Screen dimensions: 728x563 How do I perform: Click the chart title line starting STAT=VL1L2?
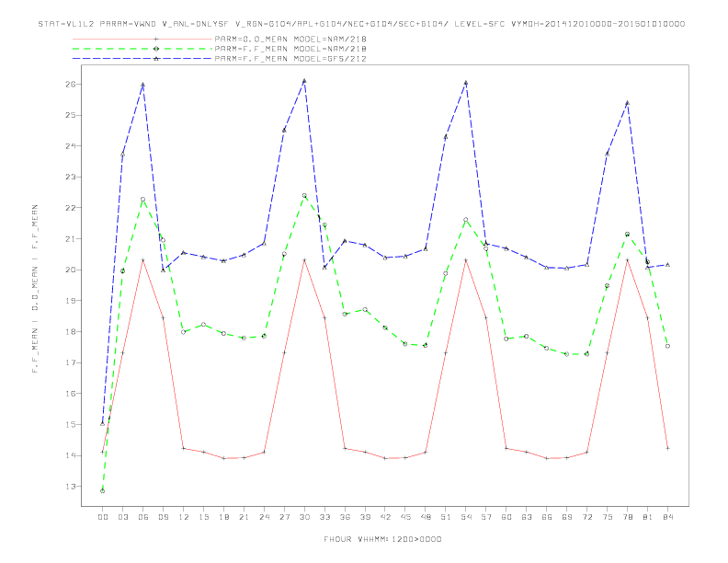[x=361, y=24]
